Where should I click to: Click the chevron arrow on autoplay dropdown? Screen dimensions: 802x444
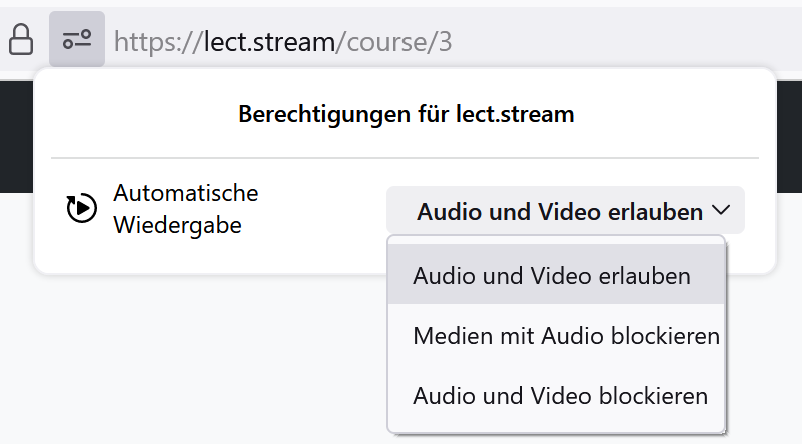coord(722,211)
